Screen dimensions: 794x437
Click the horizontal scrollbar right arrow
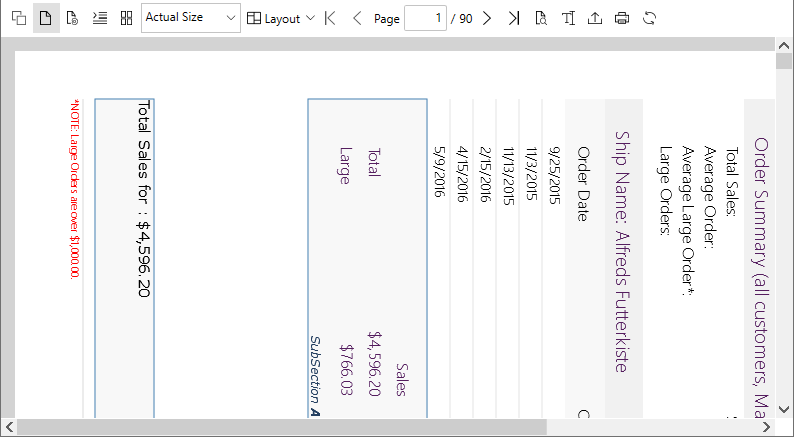tap(766, 428)
